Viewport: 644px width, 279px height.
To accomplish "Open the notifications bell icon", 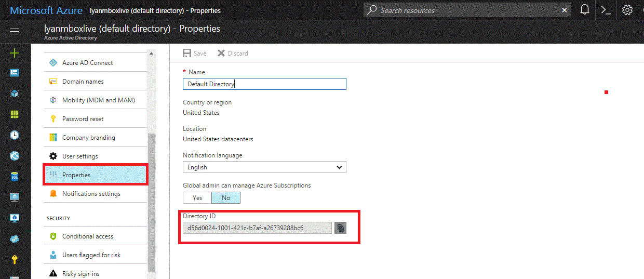I will [585, 10].
